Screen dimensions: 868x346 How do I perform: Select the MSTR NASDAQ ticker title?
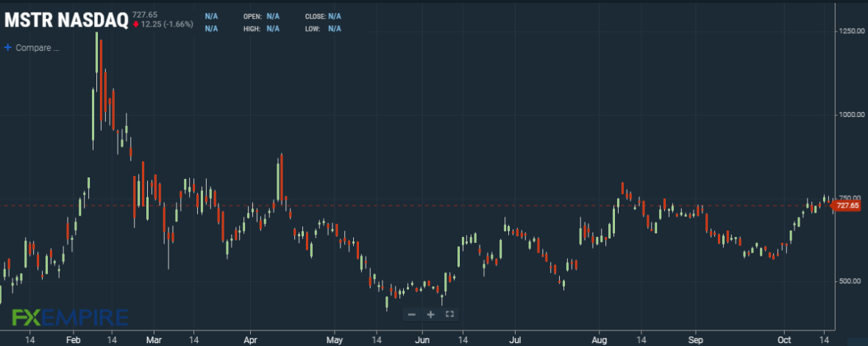66,21
